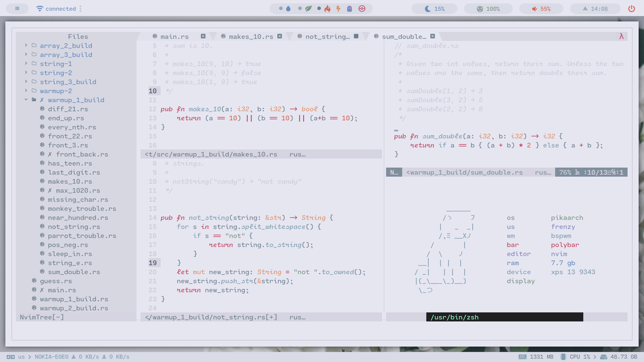The width and height of the screenshot is (644, 362).
Task: Click the lightning bolt workspace icon
Action: point(338,9)
